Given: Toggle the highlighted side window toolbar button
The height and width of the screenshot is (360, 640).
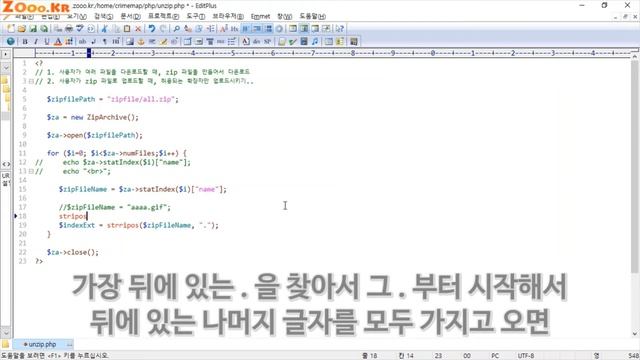Looking at the screenshot, I should (304, 29).
